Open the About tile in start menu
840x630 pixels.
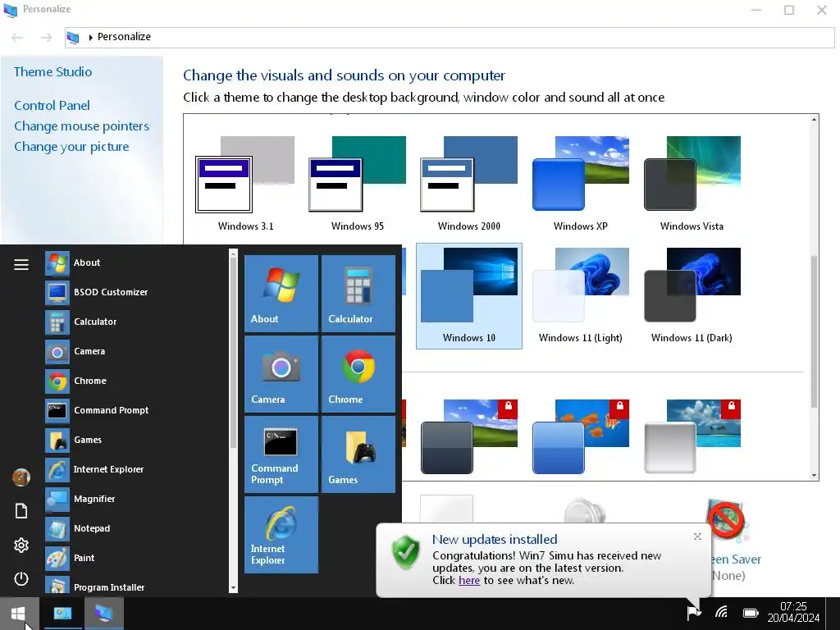(281, 293)
